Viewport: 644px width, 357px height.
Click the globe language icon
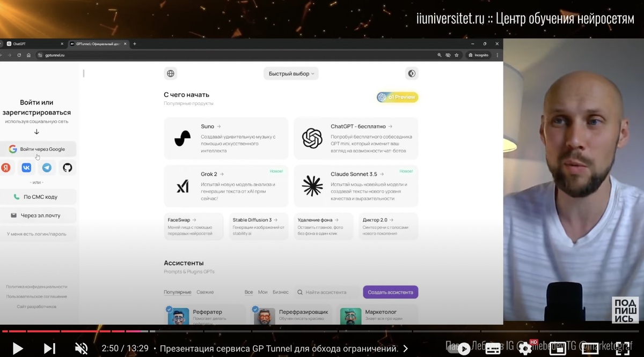pyautogui.click(x=171, y=73)
